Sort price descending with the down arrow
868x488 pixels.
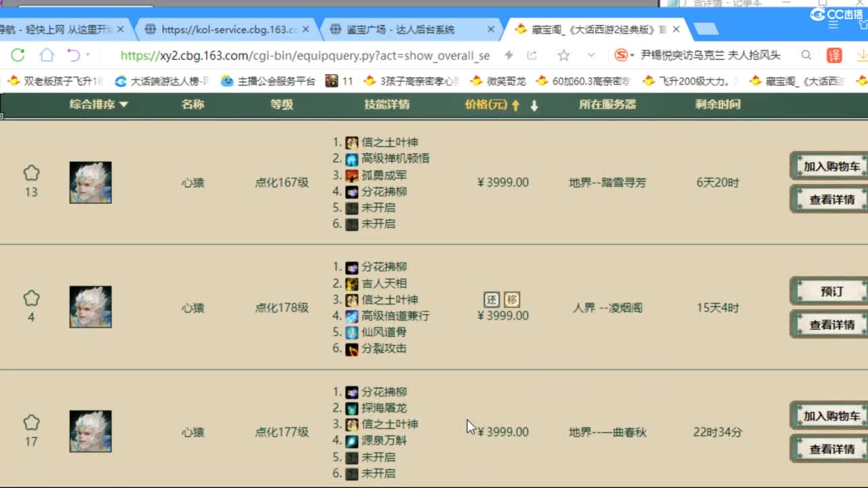[534, 105]
